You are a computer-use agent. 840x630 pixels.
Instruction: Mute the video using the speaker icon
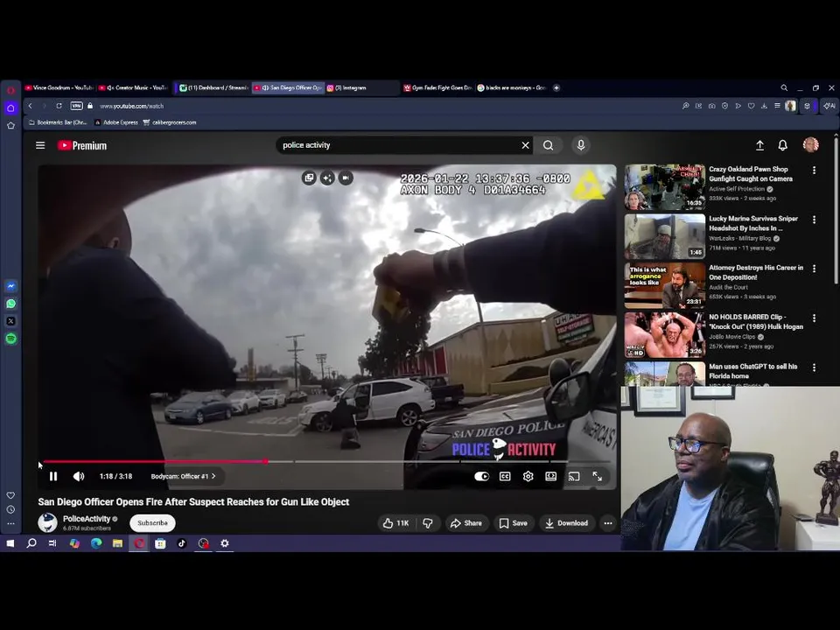tap(79, 476)
